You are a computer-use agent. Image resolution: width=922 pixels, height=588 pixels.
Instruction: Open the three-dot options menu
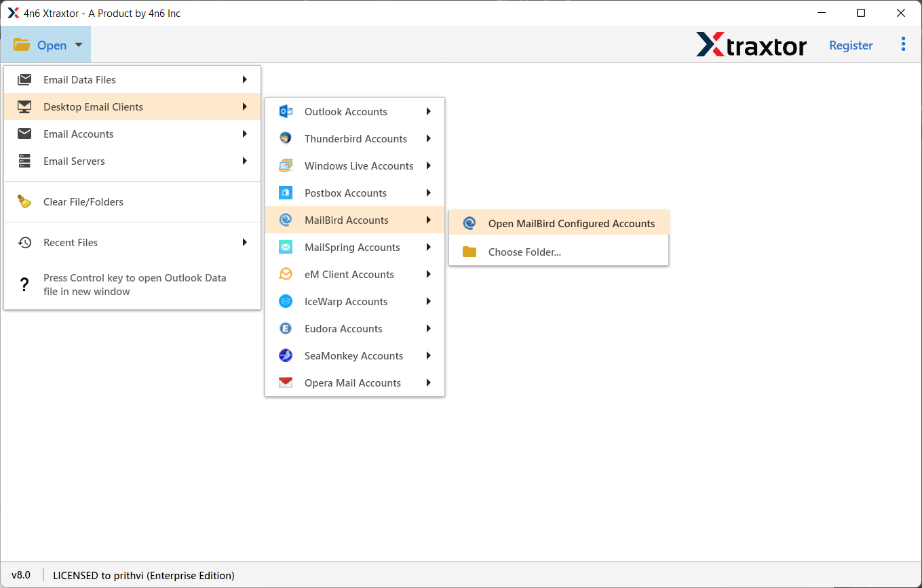[x=903, y=45]
